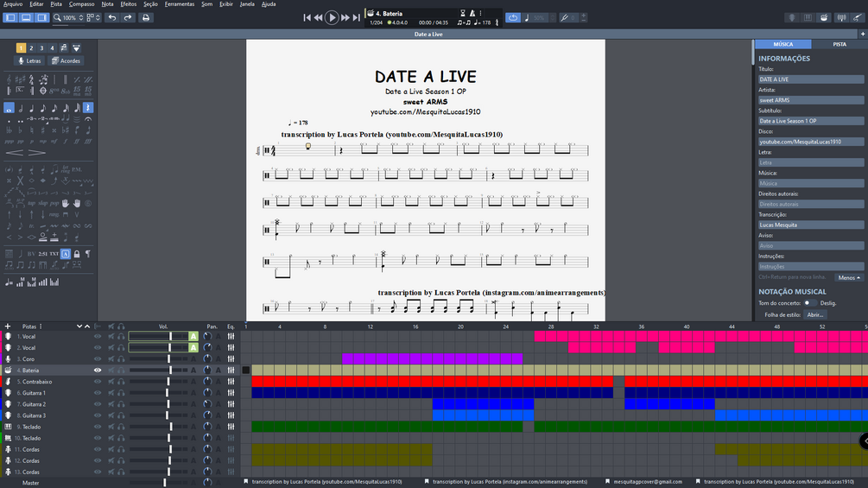Click the metronome icon
Image resolution: width=868 pixels, height=488 pixels.
[472, 13]
